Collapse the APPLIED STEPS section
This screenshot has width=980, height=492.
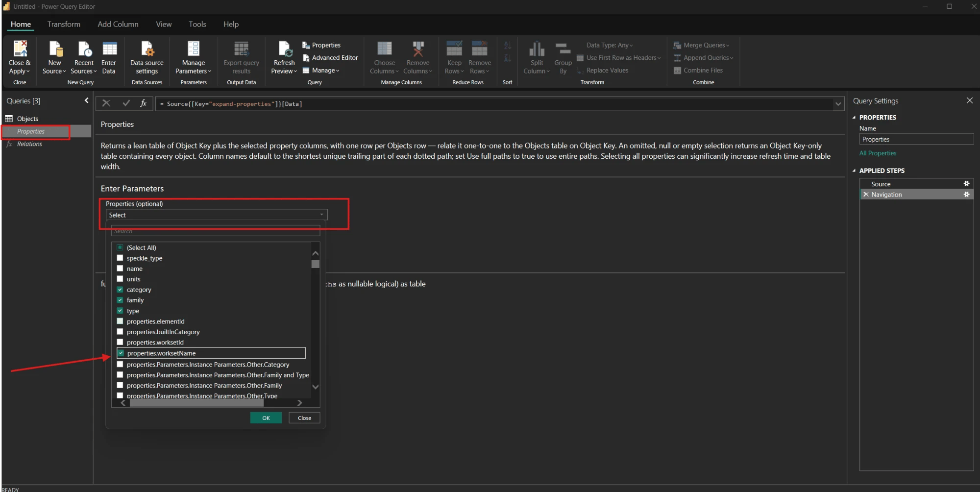click(x=854, y=171)
